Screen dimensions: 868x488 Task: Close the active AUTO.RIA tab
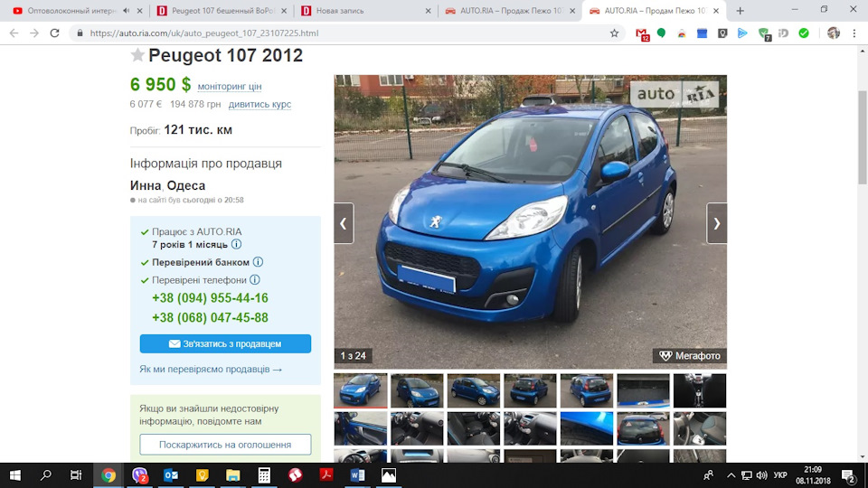(716, 11)
